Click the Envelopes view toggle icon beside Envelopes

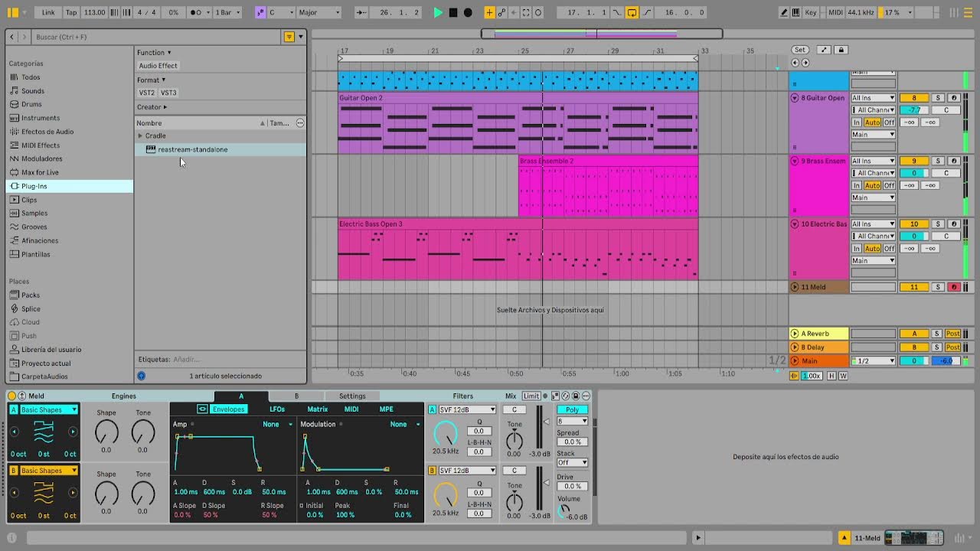tap(202, 409)
